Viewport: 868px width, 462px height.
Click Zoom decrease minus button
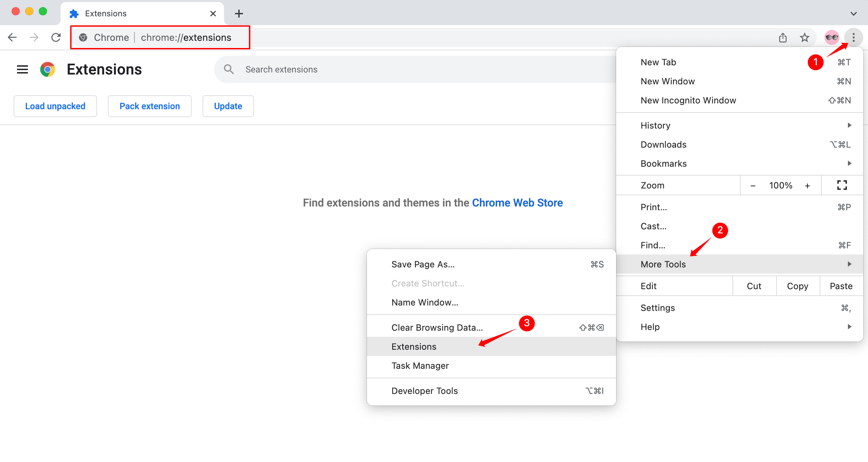tap(753, 185)
